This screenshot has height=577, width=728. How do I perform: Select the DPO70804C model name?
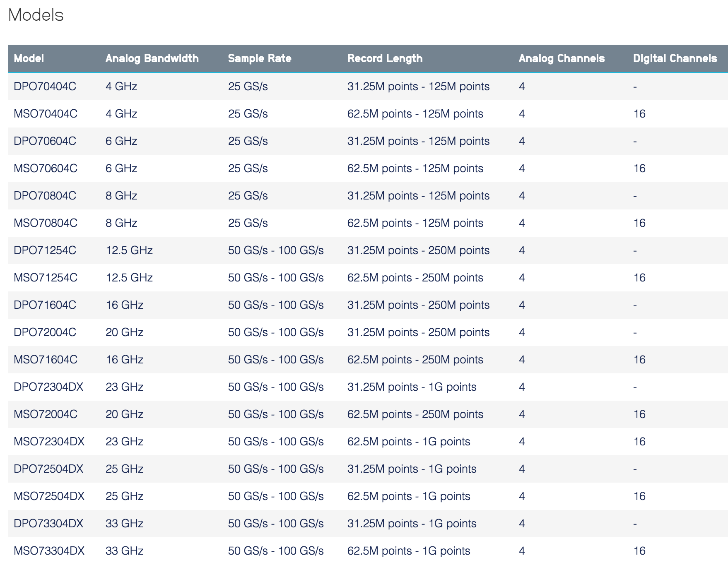(x=45, y=196)
